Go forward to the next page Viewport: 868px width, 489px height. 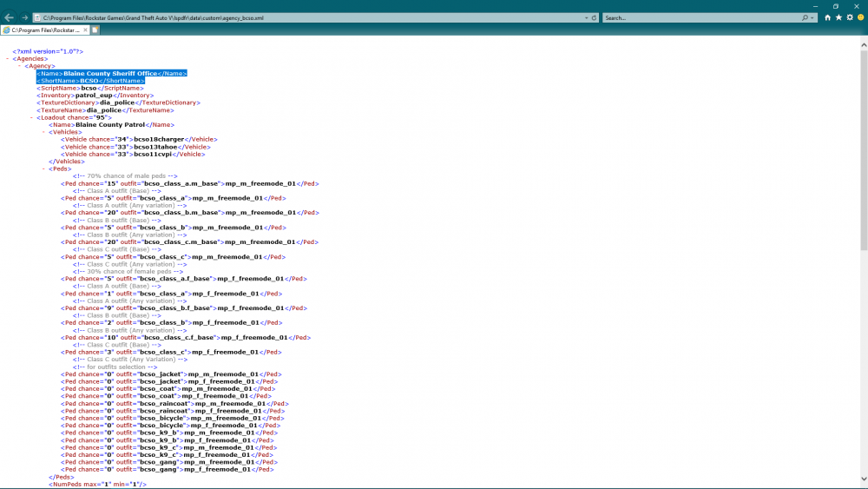[x=24, y=17]
